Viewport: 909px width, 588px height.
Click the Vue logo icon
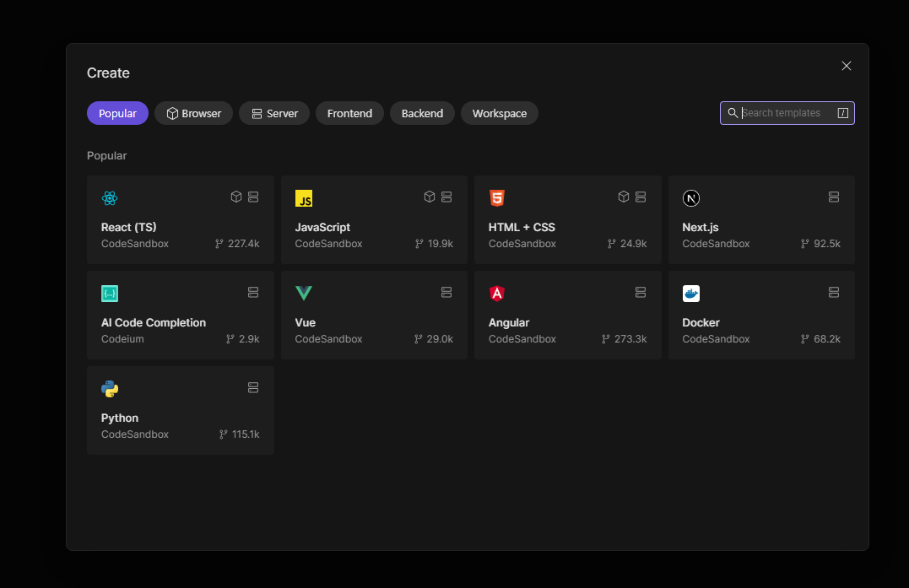(304, 293)
